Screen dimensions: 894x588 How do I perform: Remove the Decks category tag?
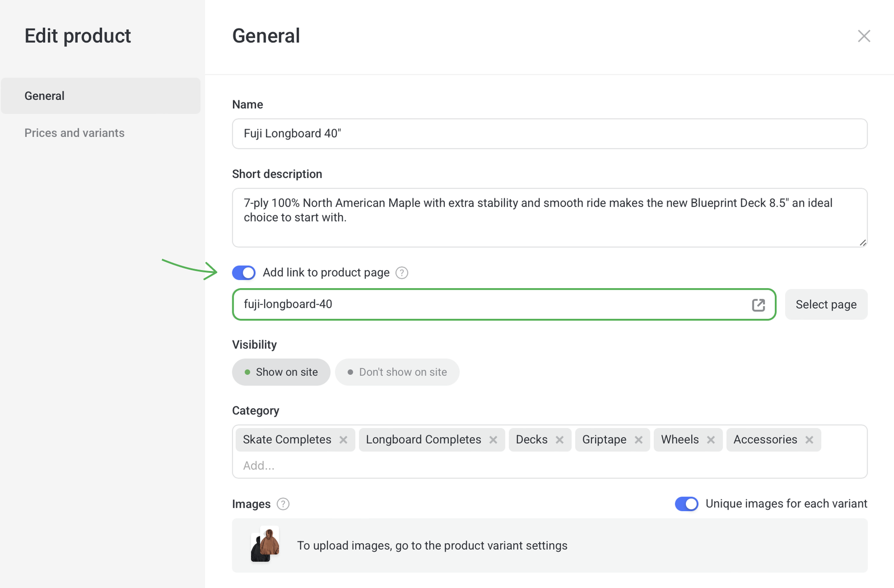(559, 440)
